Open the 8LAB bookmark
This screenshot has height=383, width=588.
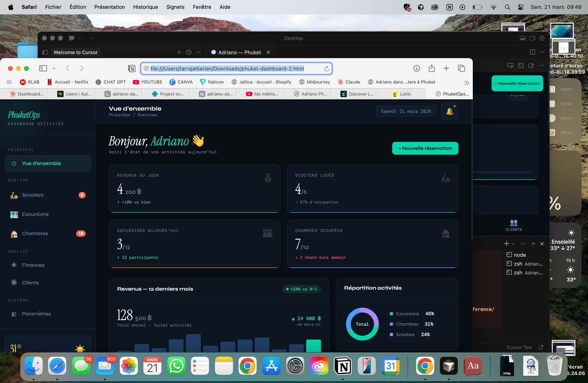click(30, 82)
